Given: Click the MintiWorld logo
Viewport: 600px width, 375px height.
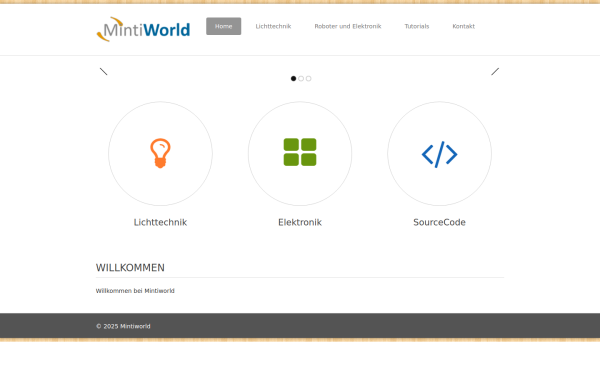Looking at the screenshot, I should 143,29.
